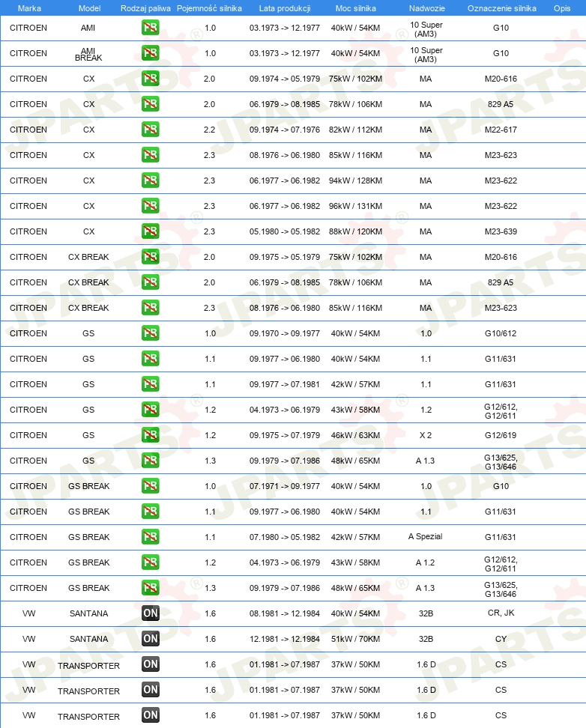Select the engine code cell G12/619

tap(501, 435)
